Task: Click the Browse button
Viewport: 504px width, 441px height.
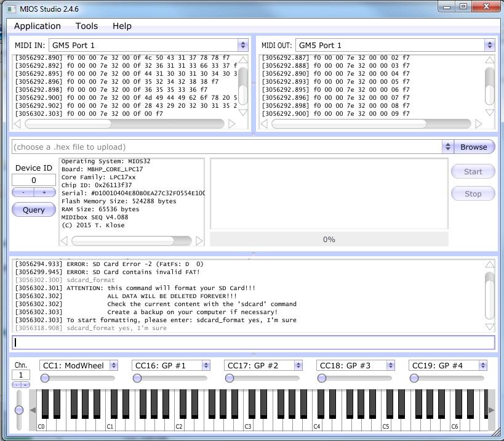Action: pos(473,147)
